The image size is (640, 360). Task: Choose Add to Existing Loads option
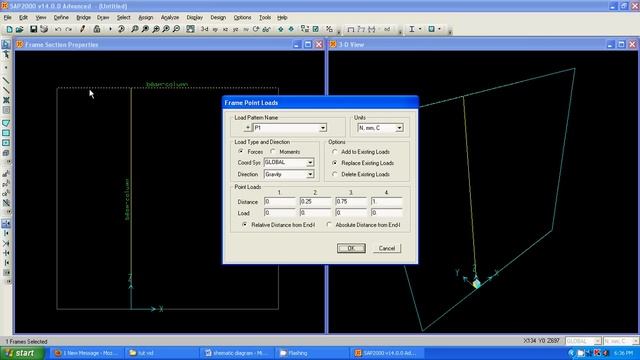coord(335,151)
